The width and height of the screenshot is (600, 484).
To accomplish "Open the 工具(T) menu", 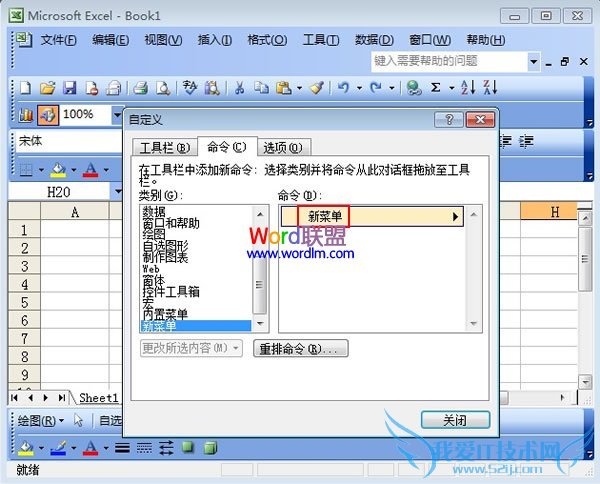I will [321, 40].
